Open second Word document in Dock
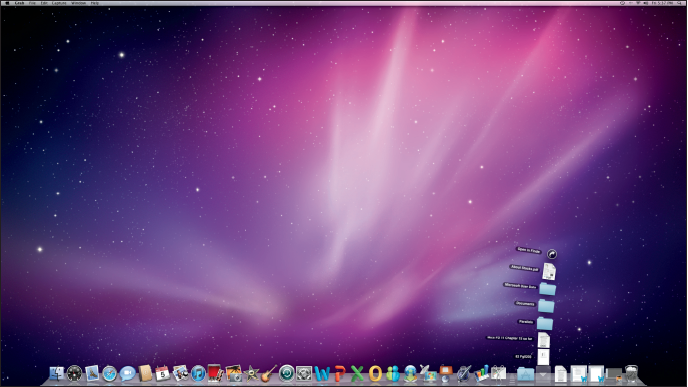 596,374
